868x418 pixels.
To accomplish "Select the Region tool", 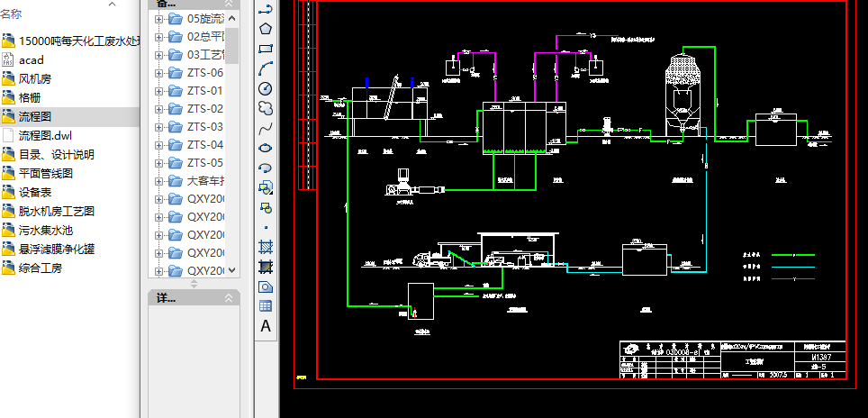I will [266, 286].
